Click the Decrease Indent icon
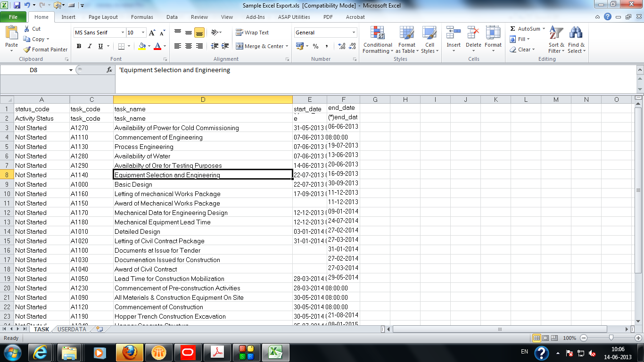Image resolution: width=644 pixels, height=362 pixels. pyautogui.click(x=215, y=46)
